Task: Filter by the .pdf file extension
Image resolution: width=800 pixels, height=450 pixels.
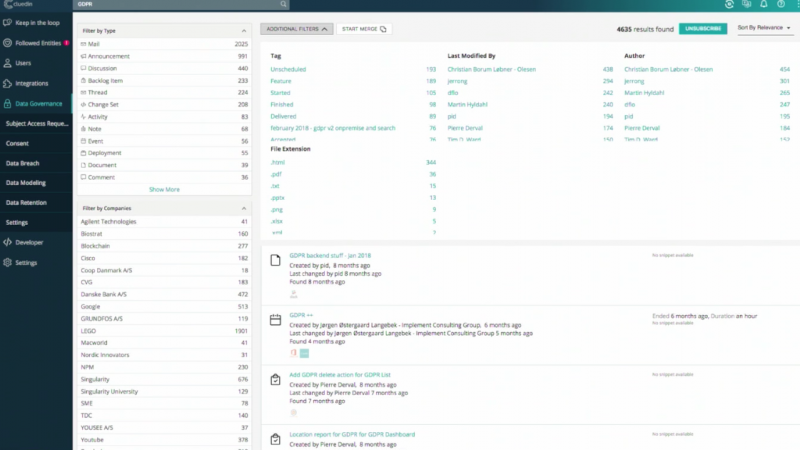Action: click(276, 174)
